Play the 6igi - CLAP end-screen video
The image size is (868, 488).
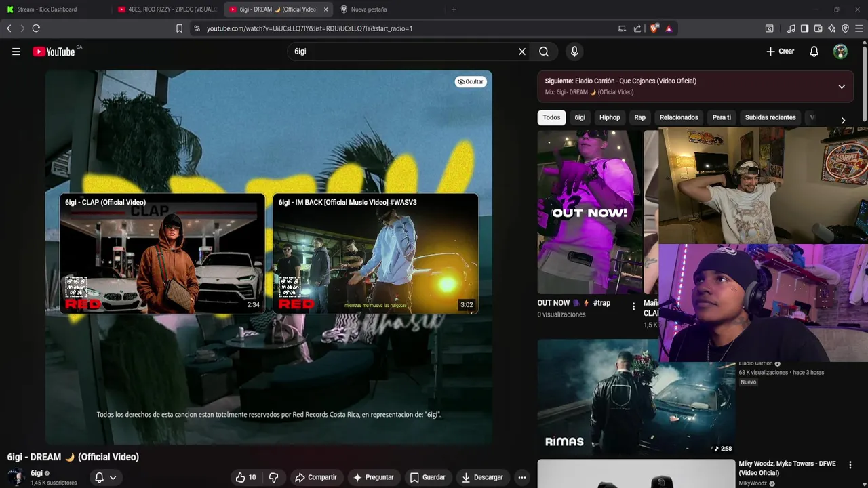click(x=162, y=254)
